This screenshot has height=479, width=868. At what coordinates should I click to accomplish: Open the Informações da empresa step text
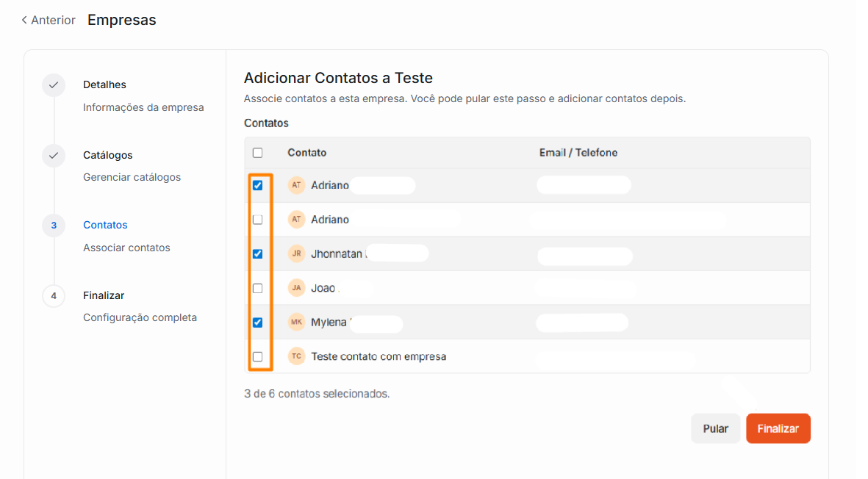(143, 107)
